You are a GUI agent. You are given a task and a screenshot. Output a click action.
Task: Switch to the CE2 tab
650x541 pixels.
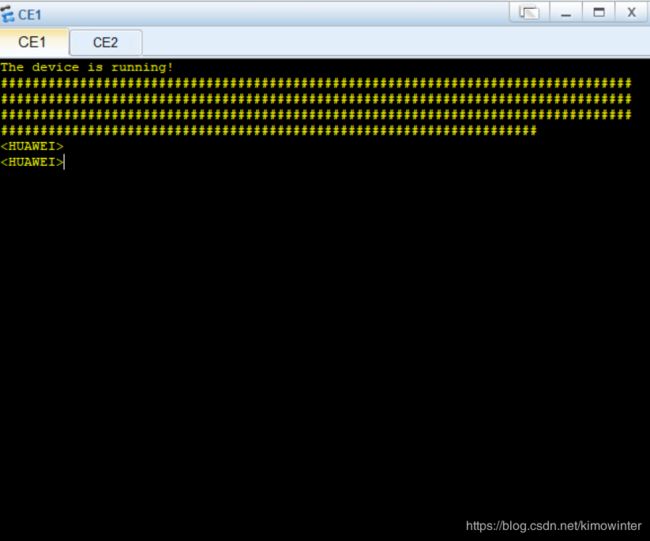106,42
